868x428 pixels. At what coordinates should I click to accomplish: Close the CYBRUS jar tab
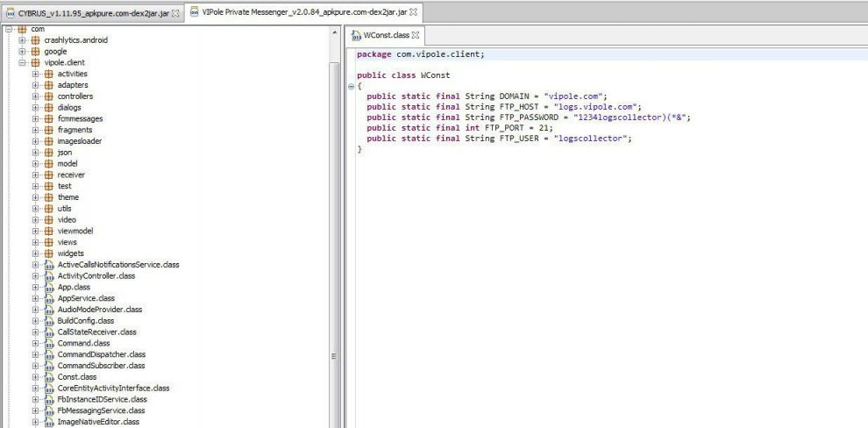pos(175,13)
